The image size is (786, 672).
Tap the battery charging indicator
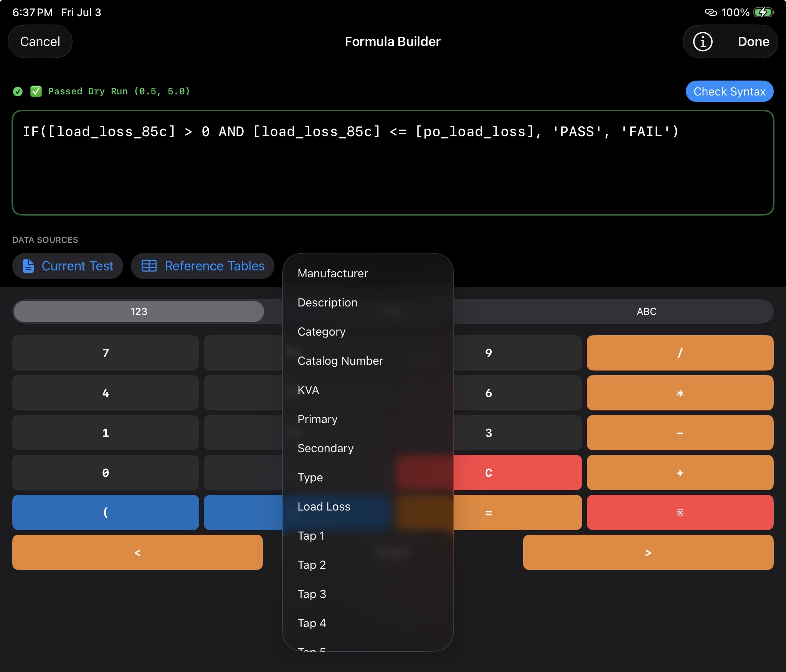point(764,12)
